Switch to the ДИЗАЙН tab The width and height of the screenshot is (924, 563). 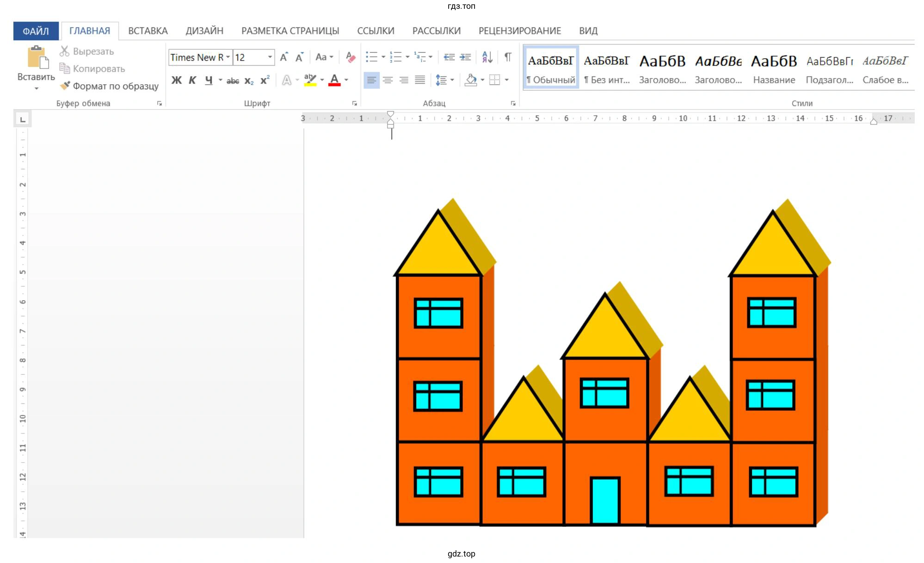pyautogui.click(x=204, y=31)
